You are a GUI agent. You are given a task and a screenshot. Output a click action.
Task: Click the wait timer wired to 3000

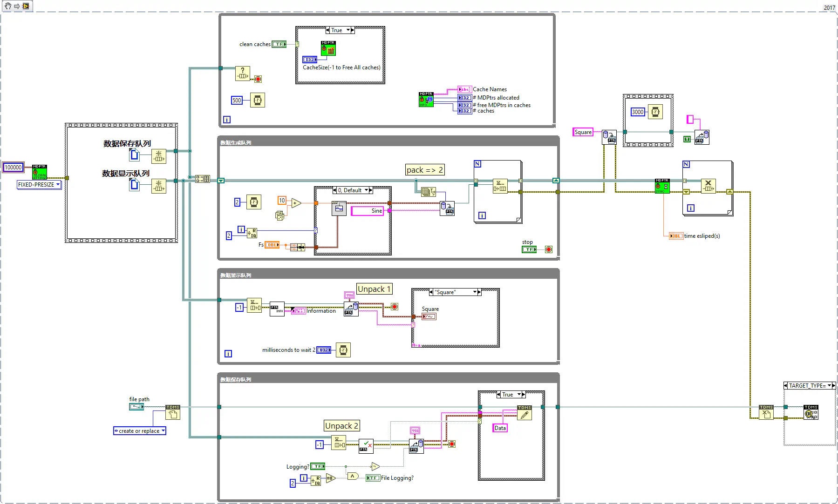pyautogui.click(x=655, y=112)
